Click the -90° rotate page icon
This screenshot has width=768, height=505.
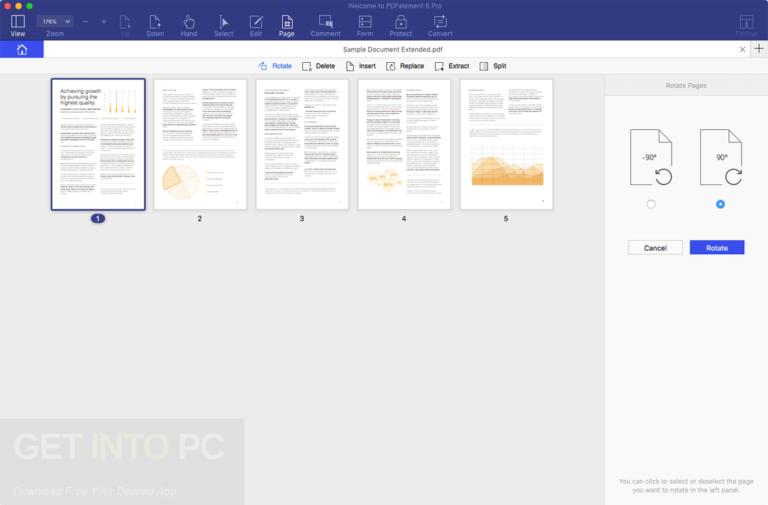651,157
